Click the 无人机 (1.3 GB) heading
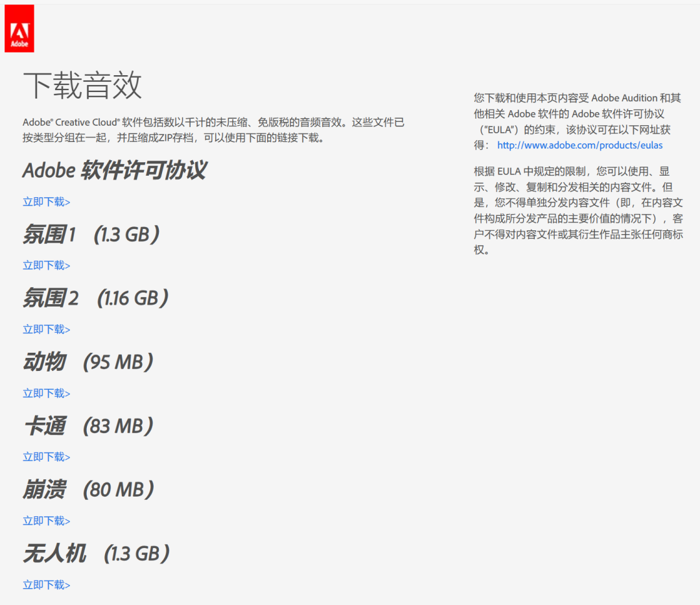The height and width of the screenshot is (605, 700). (97, 553)
